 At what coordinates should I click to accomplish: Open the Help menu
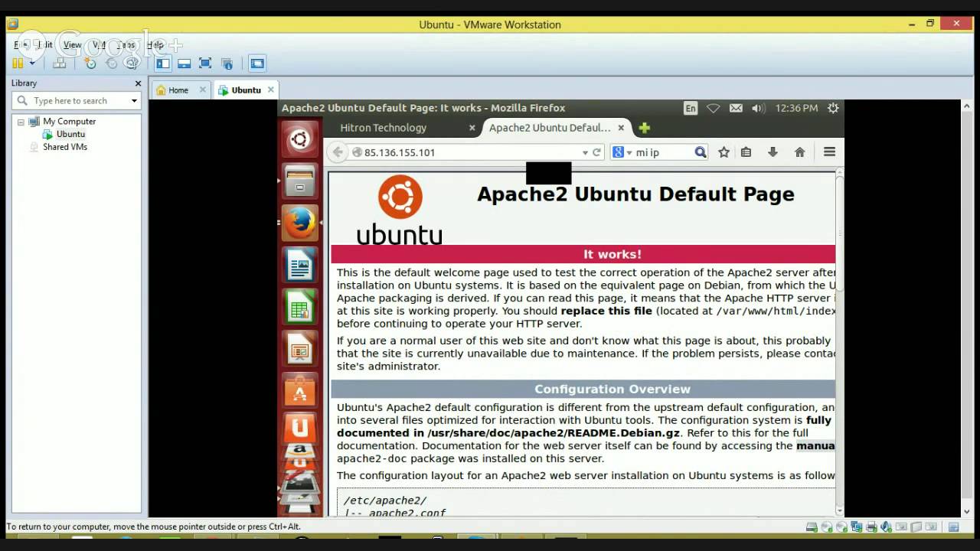(155, 44)
